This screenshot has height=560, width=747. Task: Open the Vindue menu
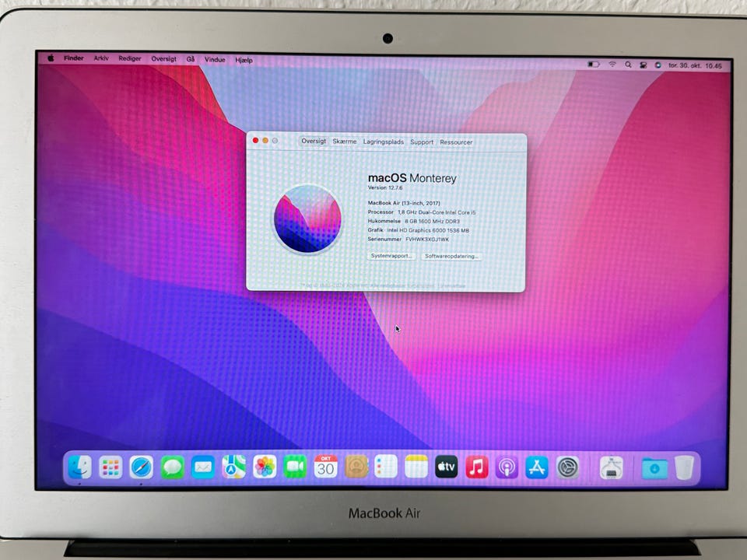[215, 60]
